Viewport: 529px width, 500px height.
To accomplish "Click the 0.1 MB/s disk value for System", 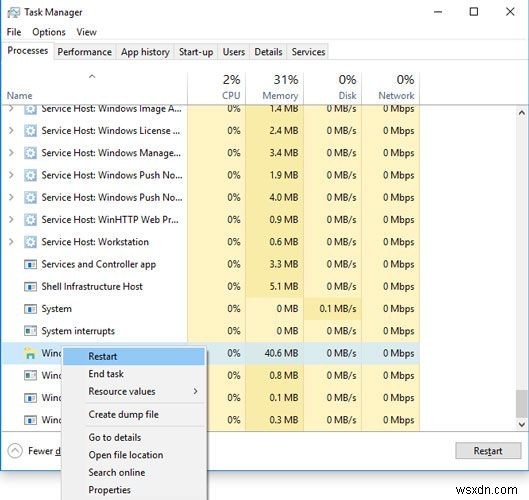I will [338, 309].
